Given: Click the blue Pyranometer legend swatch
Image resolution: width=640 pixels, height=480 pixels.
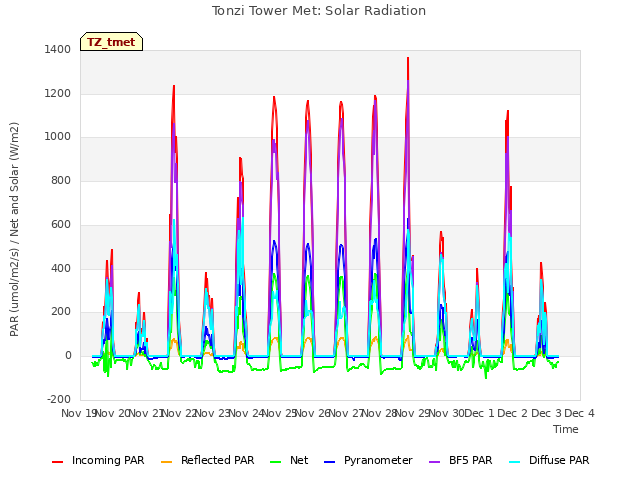Looking at the screenshot, I should 329,462.
